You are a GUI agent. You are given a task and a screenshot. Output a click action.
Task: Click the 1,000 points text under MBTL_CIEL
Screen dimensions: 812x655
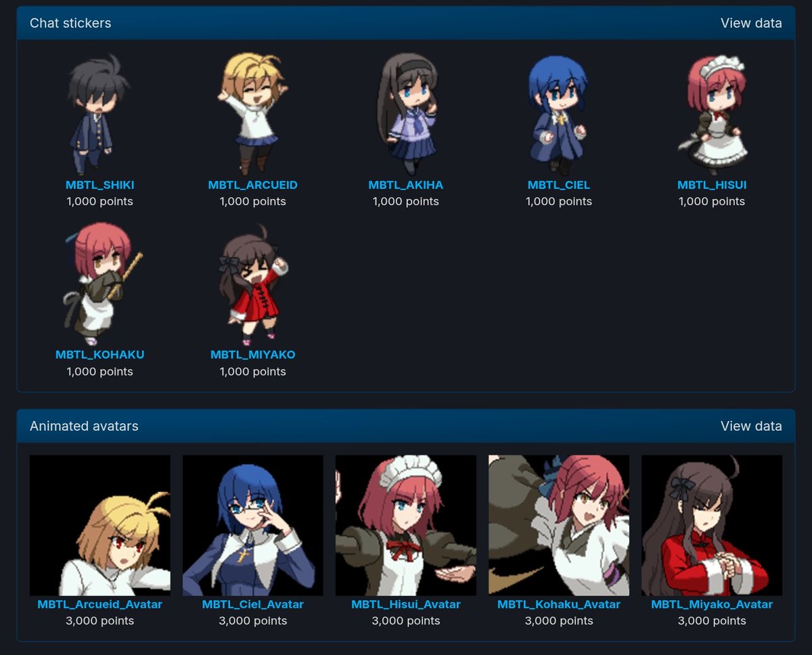point(559,202)
